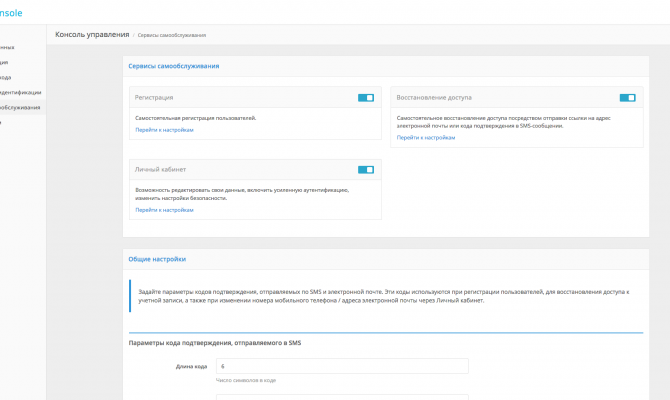
Task: Open sidebar item ending in "хода"
Action: click(6, 77)
